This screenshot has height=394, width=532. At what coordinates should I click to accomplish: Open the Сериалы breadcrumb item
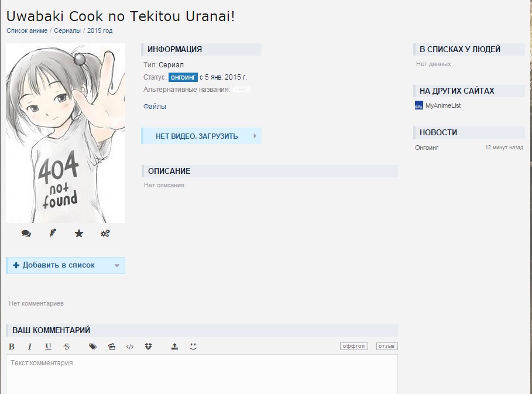click(x=67, y=30)
